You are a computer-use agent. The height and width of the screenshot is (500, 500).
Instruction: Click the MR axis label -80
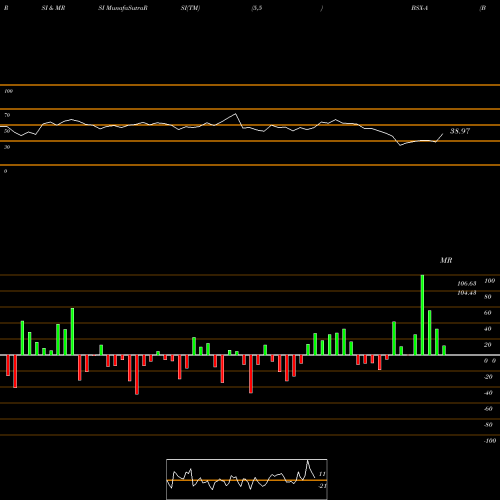[x=488, y=425]
